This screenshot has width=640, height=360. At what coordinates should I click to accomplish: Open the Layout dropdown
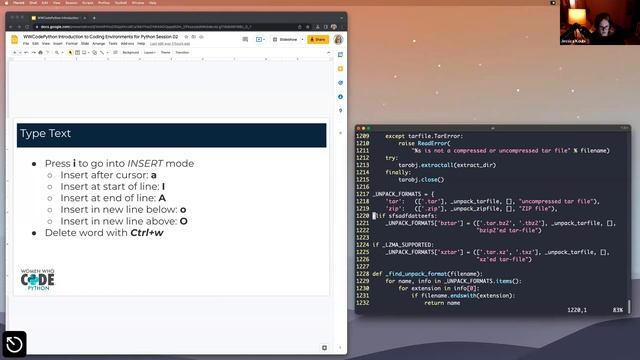point(150,53)
